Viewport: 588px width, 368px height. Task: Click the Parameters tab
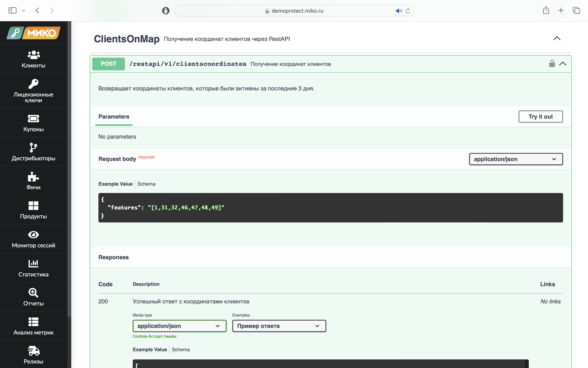114,117
